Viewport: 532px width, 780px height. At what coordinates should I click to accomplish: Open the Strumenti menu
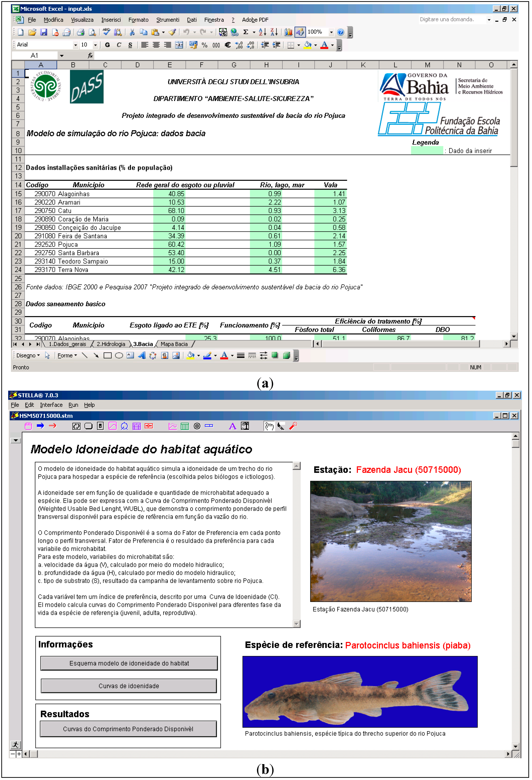[x=167, y=20]
